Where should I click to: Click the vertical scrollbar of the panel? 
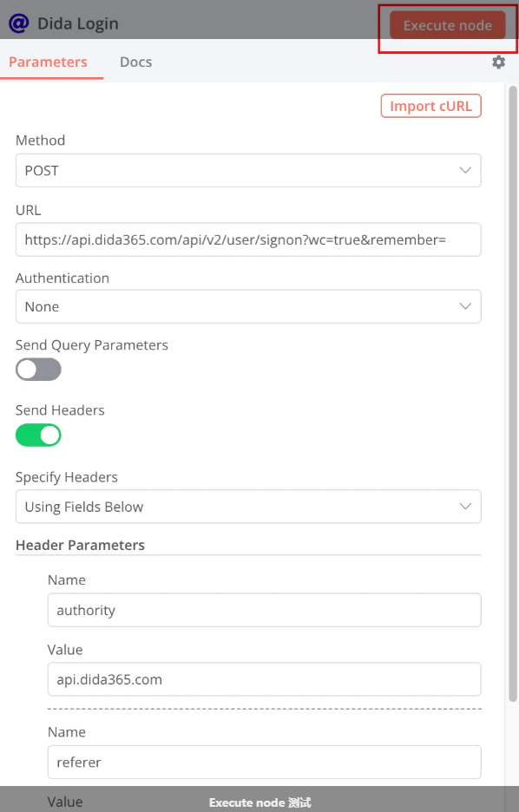513,394
